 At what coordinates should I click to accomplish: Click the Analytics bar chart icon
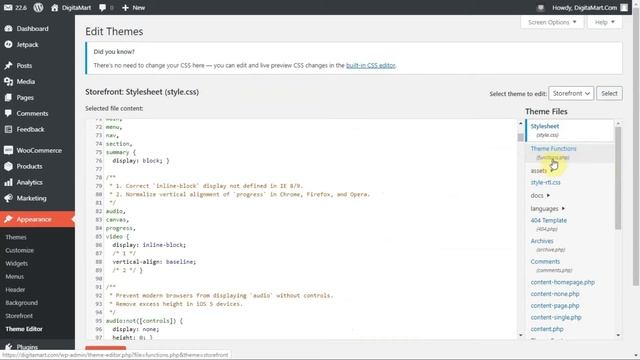coord(9,182)
